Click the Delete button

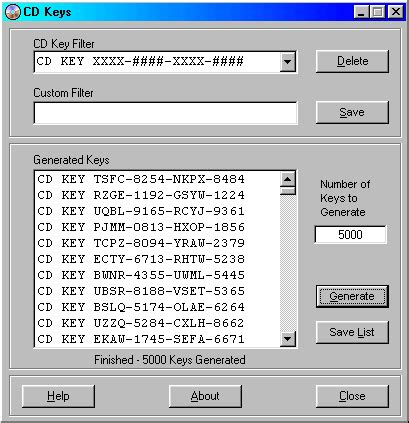click(x=352, y=61)
